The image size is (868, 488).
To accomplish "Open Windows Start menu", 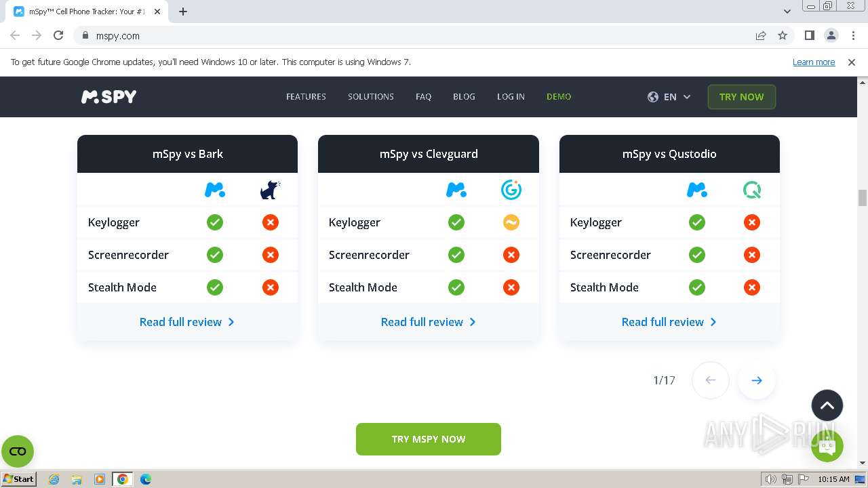I will [x=19, y=479].
